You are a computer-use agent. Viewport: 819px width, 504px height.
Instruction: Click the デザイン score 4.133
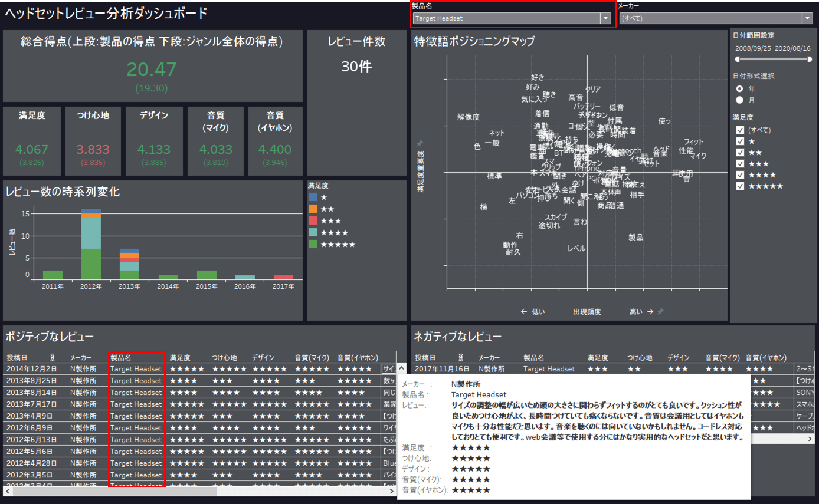point(153,150)
